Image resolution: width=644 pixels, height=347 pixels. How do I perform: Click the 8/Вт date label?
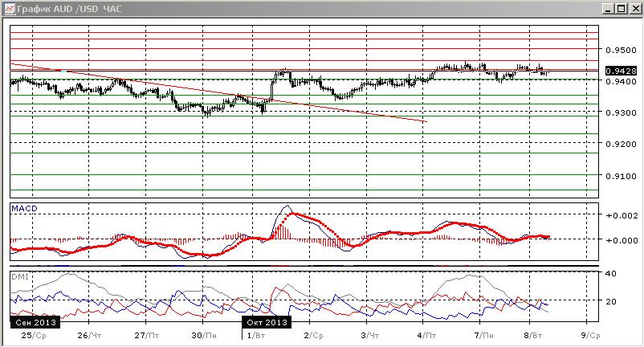tap(533, 336)
